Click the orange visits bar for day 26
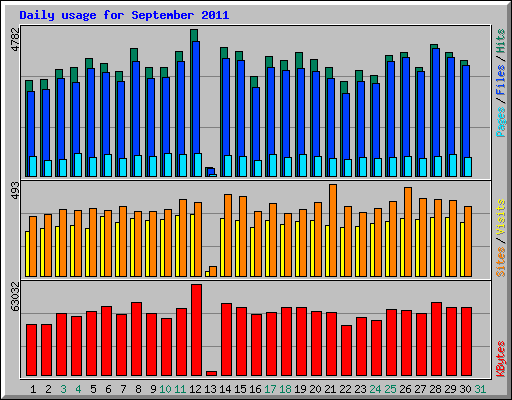Image resolution: width=512 pixels, height=400 pixels. [x=408, y=232]
